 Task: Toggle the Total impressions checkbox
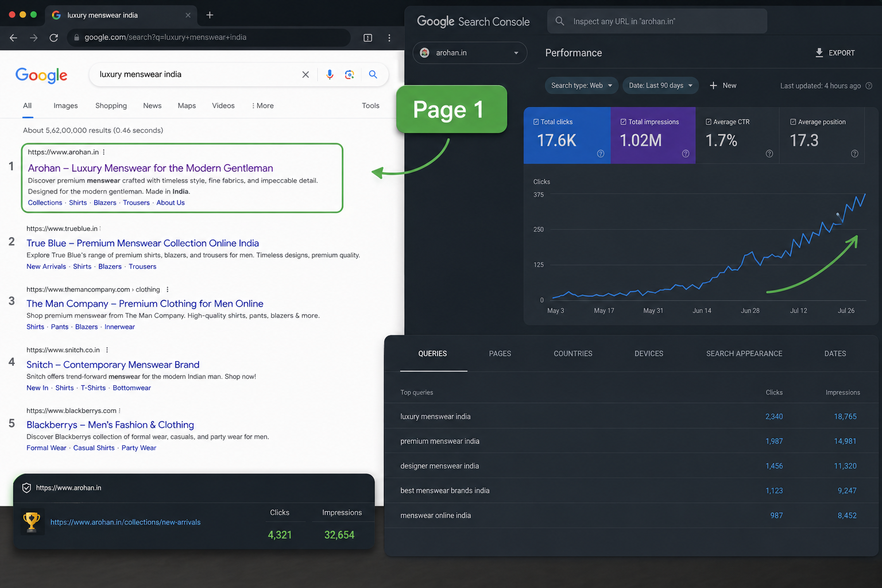coord(624,122)
